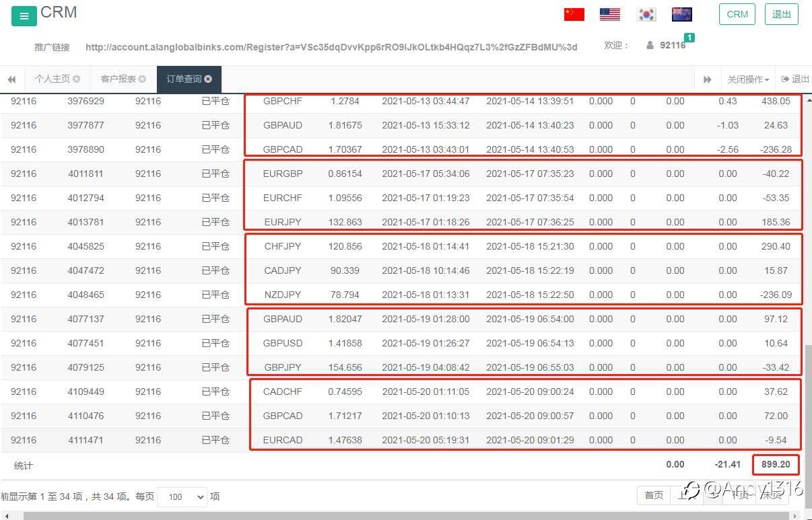Open the page size dropdown showing 100
The width and height of the screenshot is (812, 520).
tap(182, 497)
